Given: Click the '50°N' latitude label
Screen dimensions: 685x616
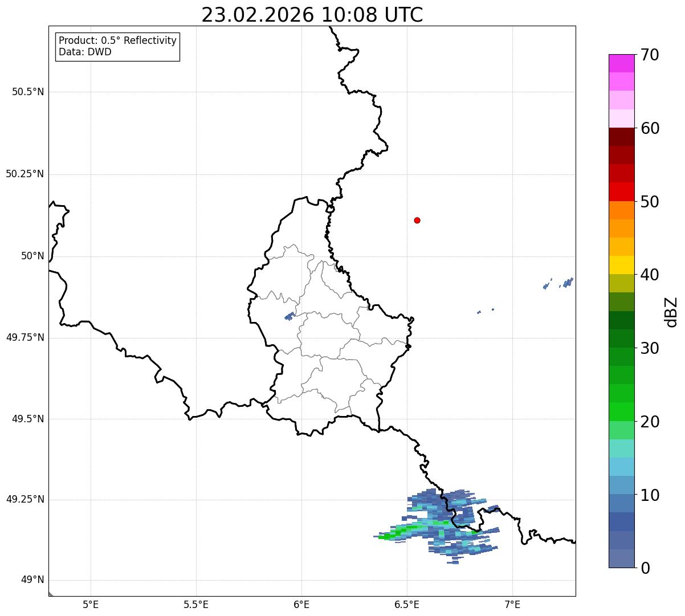Looking at the screenshot, I should tap(32, 256).
